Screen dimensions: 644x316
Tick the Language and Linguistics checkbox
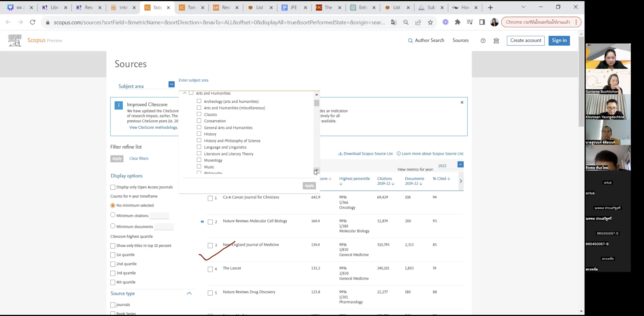[199, 147]
